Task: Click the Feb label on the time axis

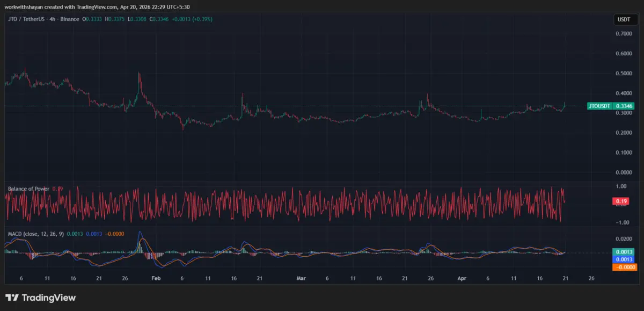Action: click(x=156, y=278)
